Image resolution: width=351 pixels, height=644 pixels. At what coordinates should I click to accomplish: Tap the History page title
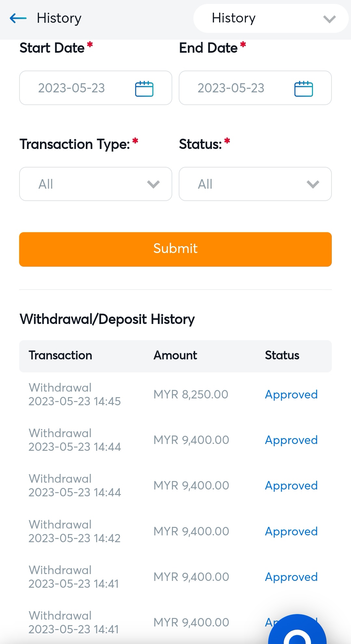[x=59, y=18]
